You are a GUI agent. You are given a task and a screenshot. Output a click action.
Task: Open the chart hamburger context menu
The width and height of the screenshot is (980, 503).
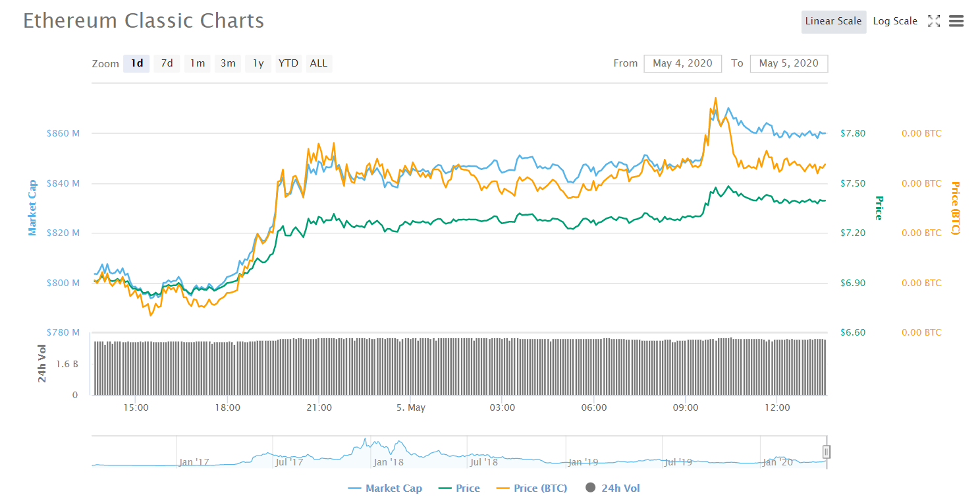click(x=956, y=21)
